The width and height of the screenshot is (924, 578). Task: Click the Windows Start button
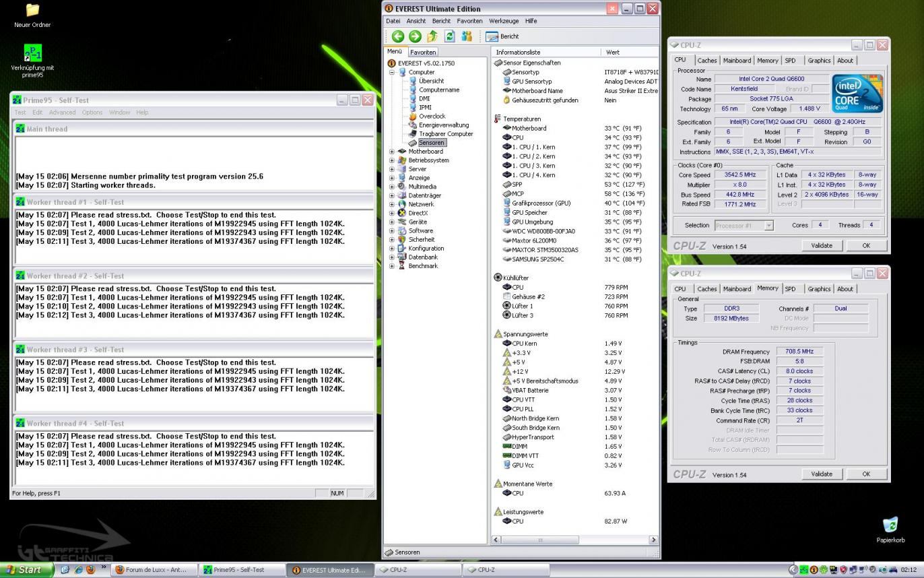(27, 570)
